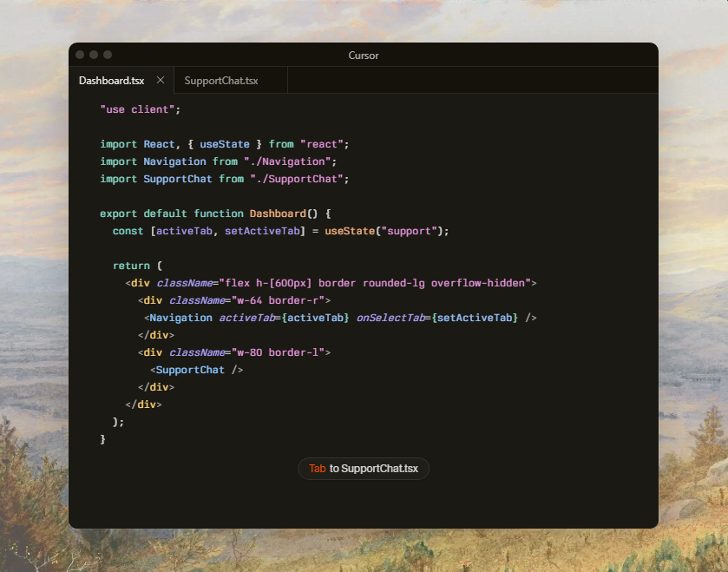Click the Tab to SupportChat.tsx suggestion pill
The width and height of the screenshot is (728, 572).
[x=364, y=469]
